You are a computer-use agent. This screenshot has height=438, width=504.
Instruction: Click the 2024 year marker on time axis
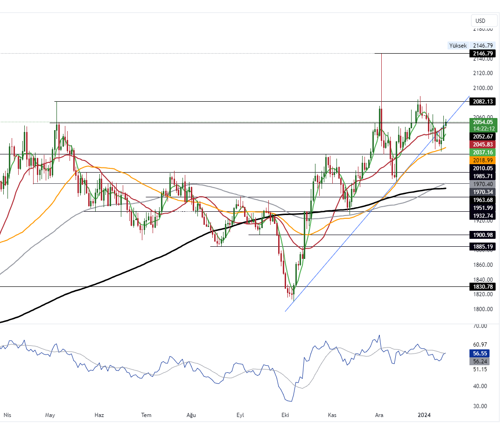coord(424,415)
